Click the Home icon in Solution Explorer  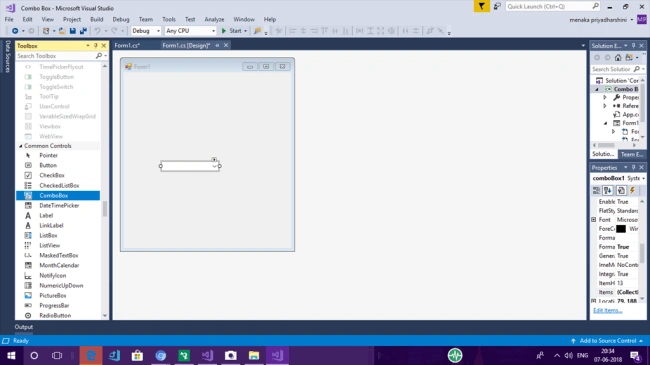pyautogui.click(x=618, y=58)
